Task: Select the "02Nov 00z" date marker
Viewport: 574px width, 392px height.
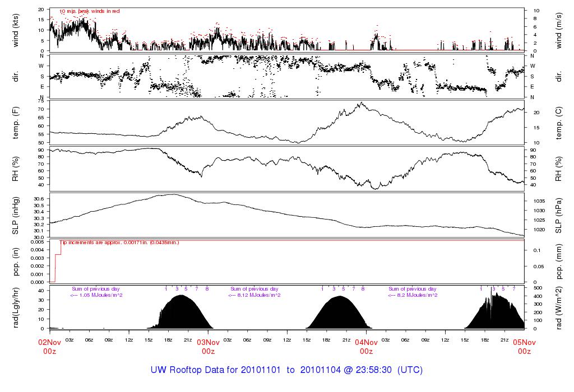Action: click(50, 347)
